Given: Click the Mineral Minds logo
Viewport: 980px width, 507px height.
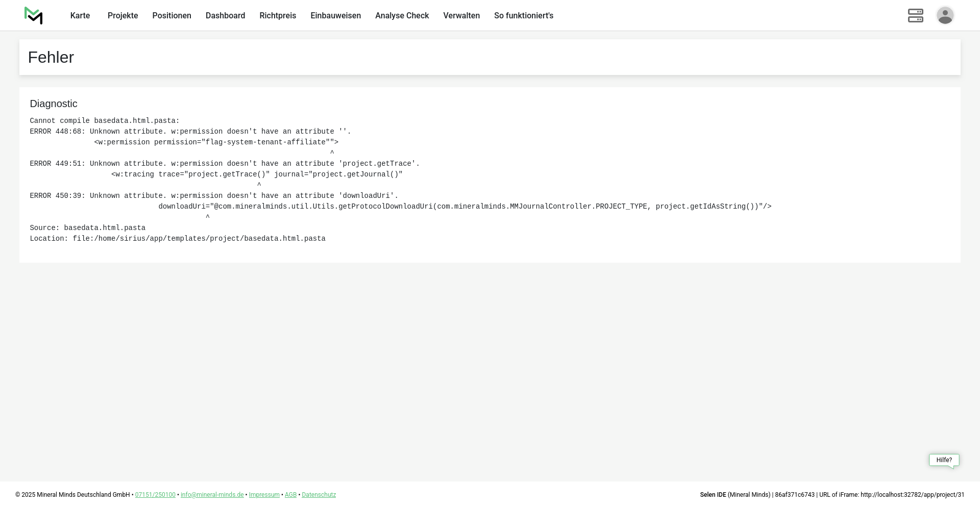Looking at the screenshot, I should click(x=33, y=16).
